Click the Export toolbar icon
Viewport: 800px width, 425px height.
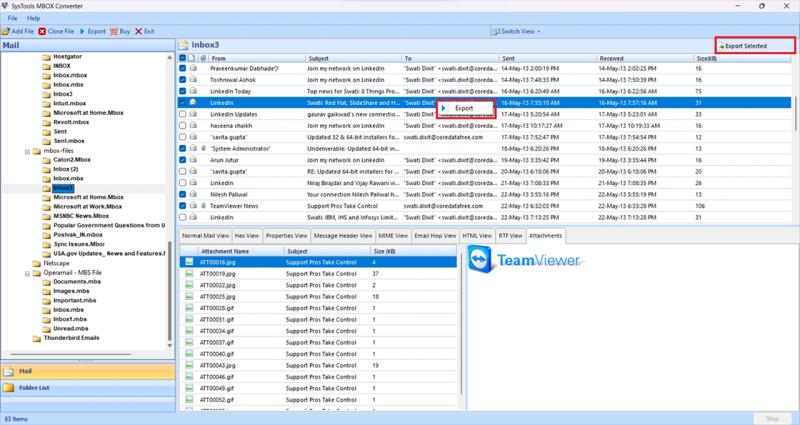(82, 31)
